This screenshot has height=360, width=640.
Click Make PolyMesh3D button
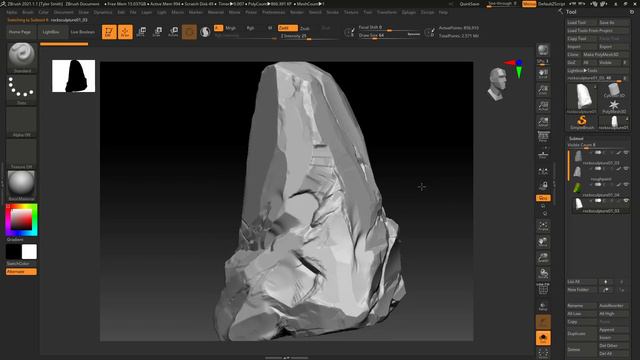point(605,55)
